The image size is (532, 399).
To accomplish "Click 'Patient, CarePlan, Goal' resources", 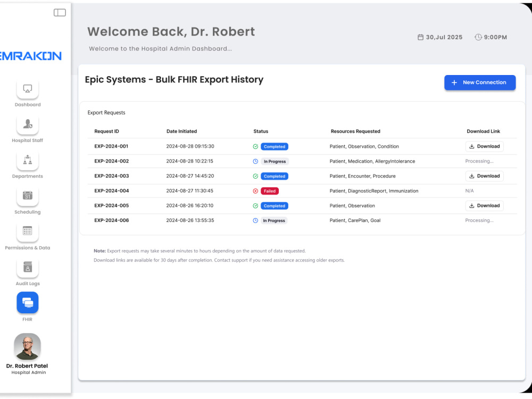I will click(355, 220).
